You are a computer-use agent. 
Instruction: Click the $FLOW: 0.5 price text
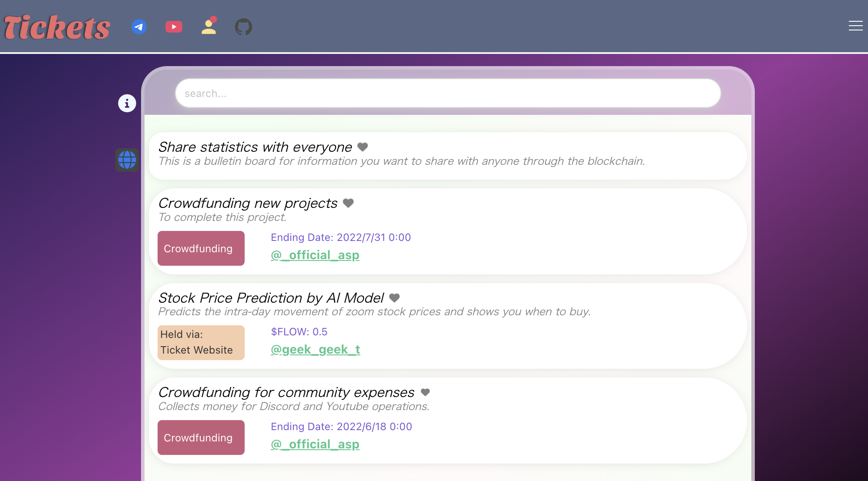[299, 332]
